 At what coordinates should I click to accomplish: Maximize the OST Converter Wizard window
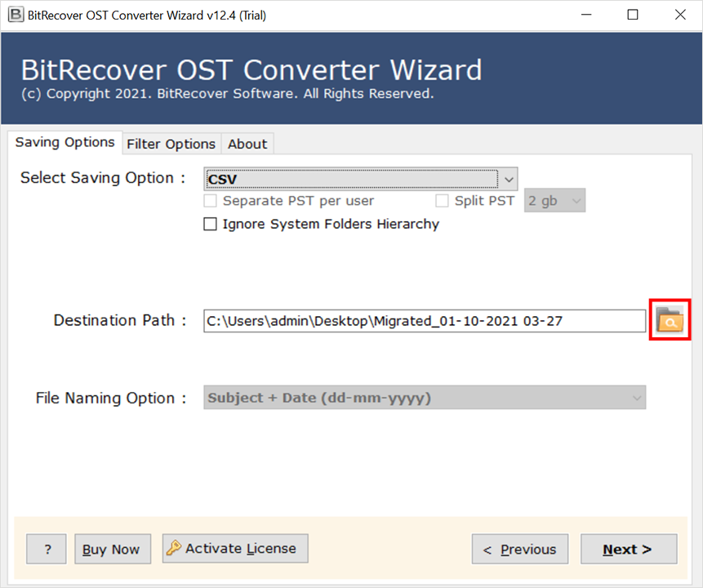(633, 15)
